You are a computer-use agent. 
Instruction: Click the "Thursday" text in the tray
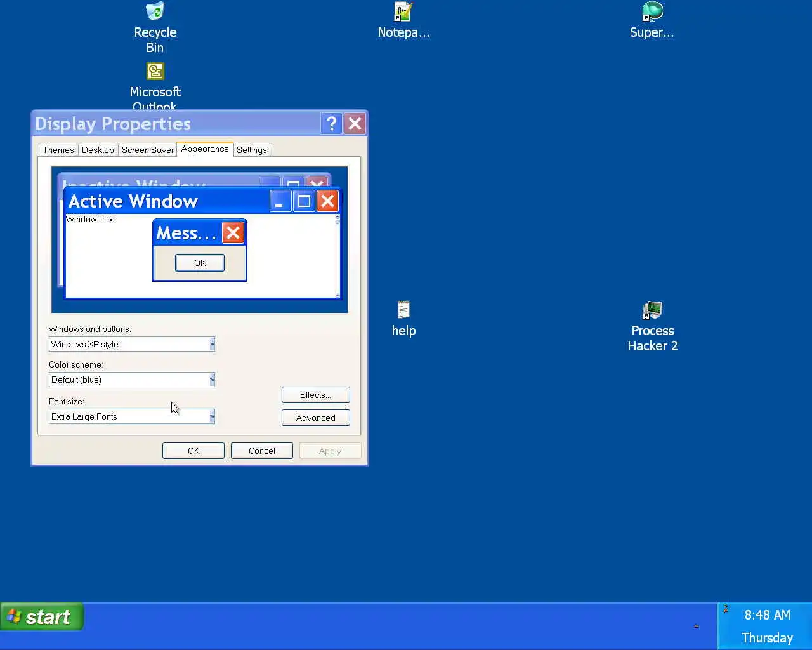click(x=767, y=637)
